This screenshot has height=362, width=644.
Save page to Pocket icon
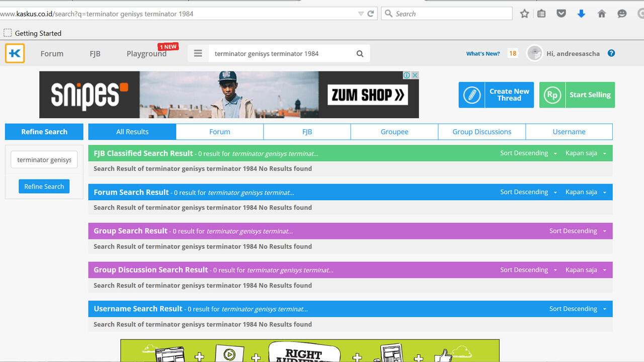[x=561, y=14]
